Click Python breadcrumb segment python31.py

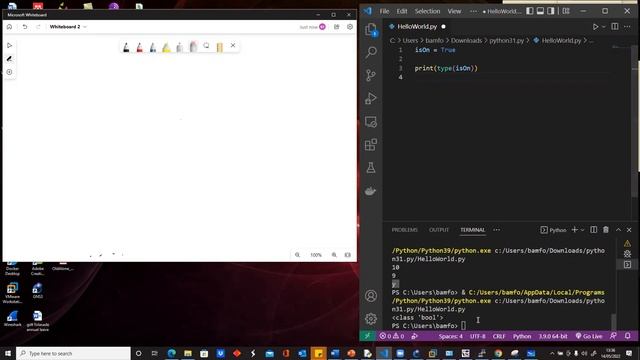507,40
